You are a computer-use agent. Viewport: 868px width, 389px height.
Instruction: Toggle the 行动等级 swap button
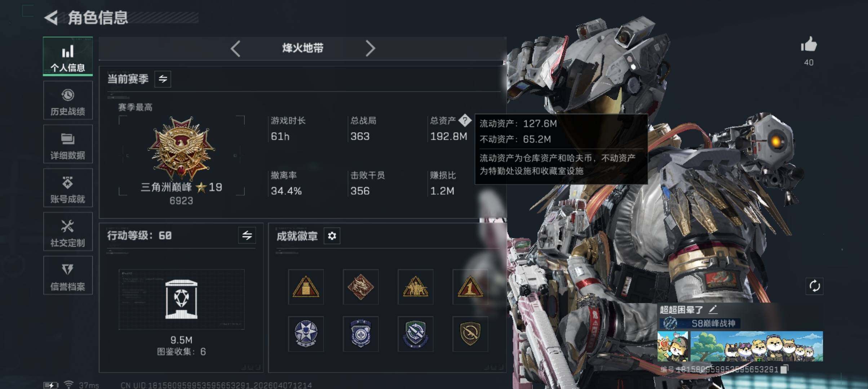pos(247,236)
